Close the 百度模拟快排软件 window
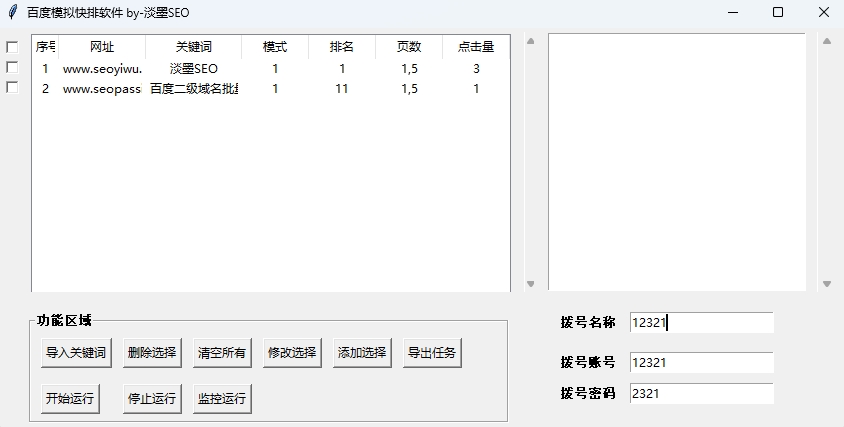Viewport: 844px width, 427px height. tap(824, 12)
